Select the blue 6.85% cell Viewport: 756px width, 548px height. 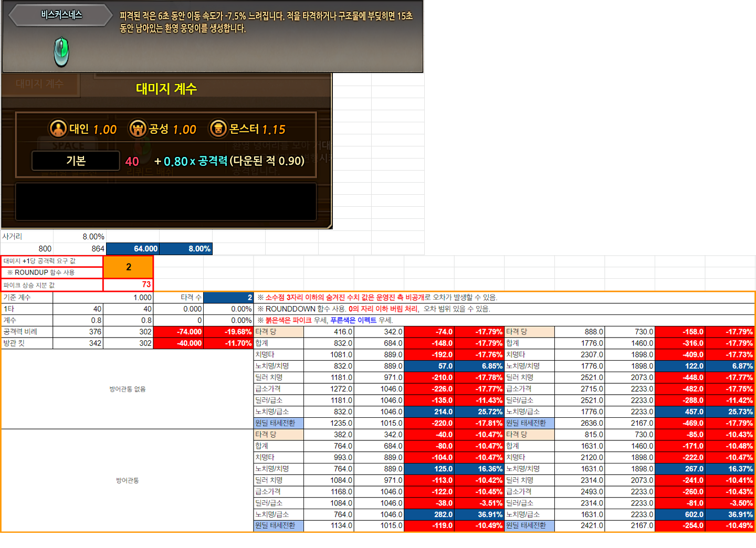point(479,366)
